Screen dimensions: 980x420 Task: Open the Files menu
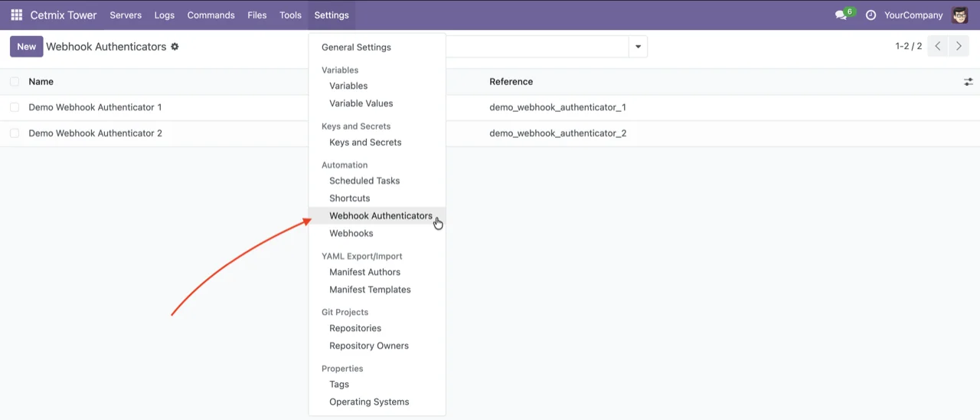257,15
